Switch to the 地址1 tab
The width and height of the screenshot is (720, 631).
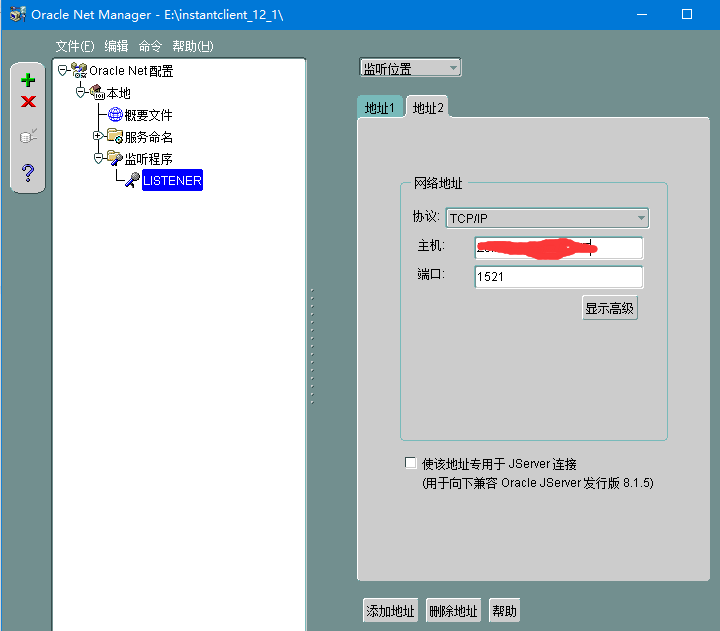[380, 107]
